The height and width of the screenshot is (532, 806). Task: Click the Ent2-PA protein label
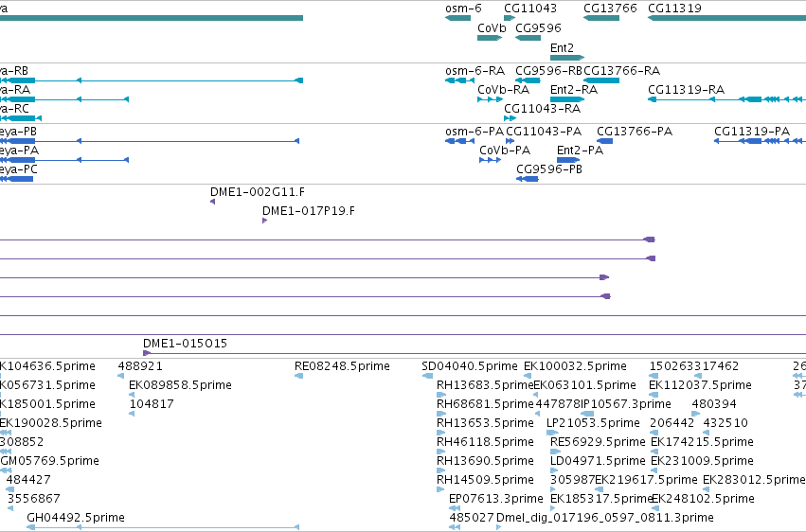click(580, 151)
